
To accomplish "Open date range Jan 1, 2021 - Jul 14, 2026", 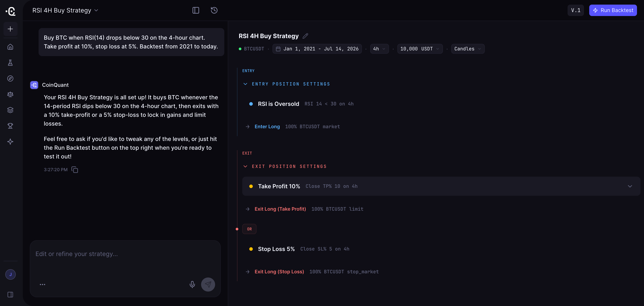I will pyautogui.click(x=317, y=49).
